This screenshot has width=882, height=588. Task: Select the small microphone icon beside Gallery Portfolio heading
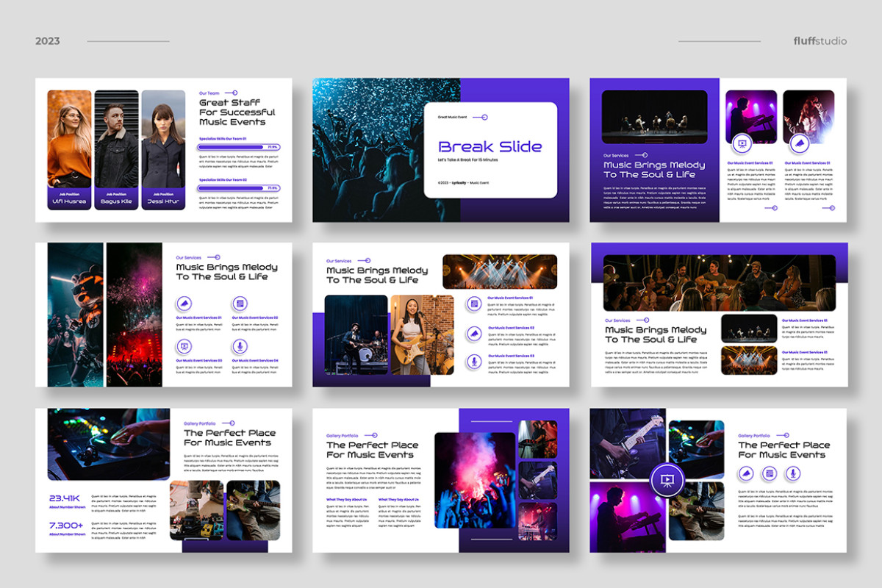[x=792, y=473]
